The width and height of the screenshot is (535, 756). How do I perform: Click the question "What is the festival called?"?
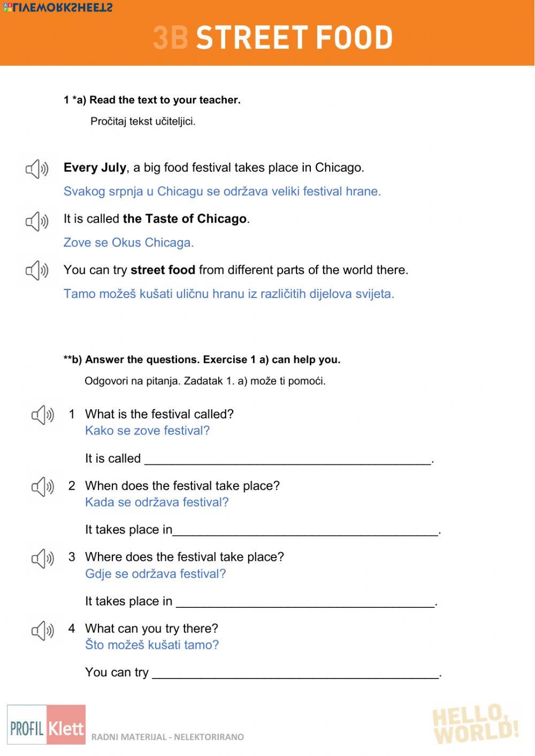159,414
